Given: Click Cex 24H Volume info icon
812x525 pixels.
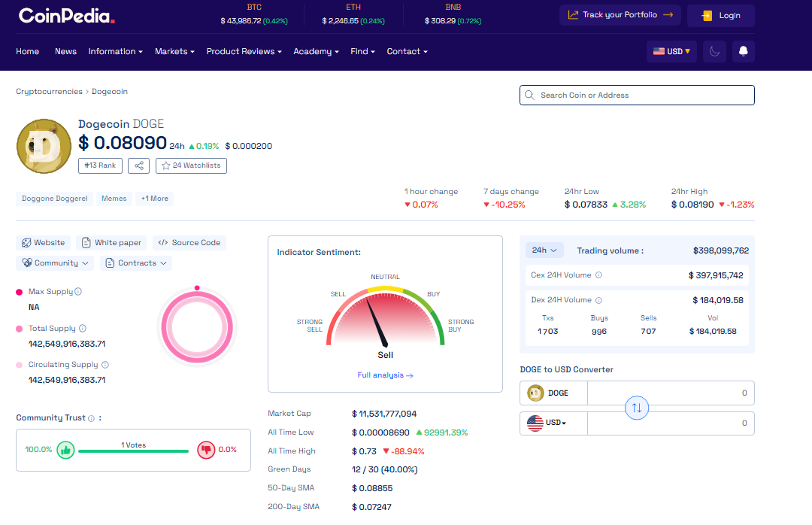Looking at the screenshot, I should pos(598,275).
